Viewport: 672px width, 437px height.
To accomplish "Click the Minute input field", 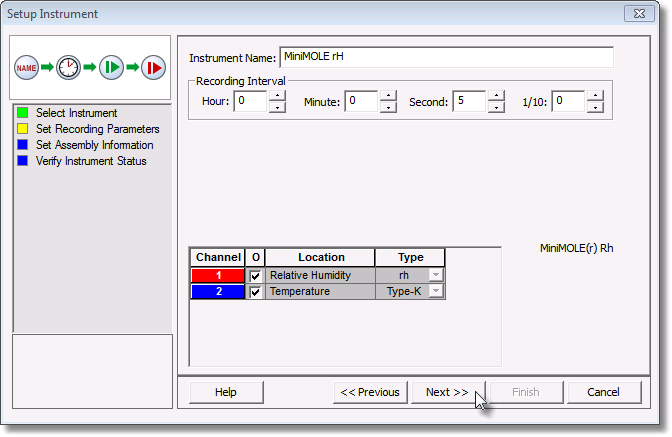I will pos(361,101).
